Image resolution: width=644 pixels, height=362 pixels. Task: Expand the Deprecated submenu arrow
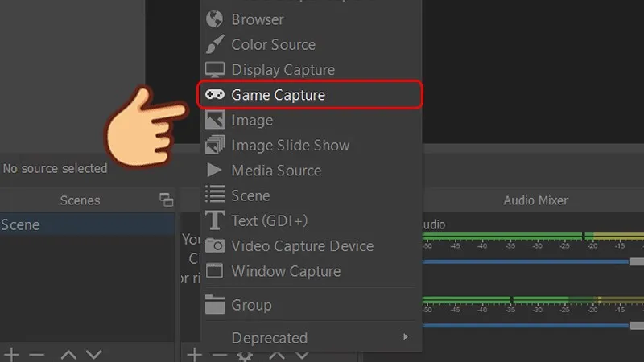click(407, 337)
